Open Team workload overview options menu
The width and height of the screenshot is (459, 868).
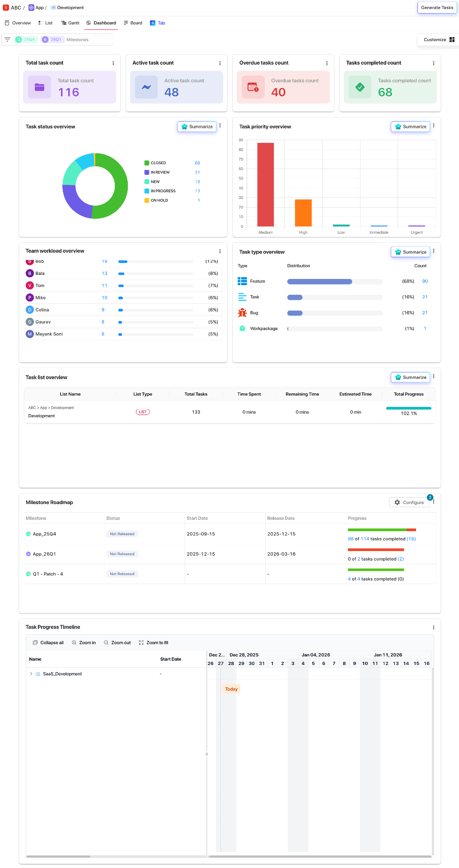(x=220, y=251)
